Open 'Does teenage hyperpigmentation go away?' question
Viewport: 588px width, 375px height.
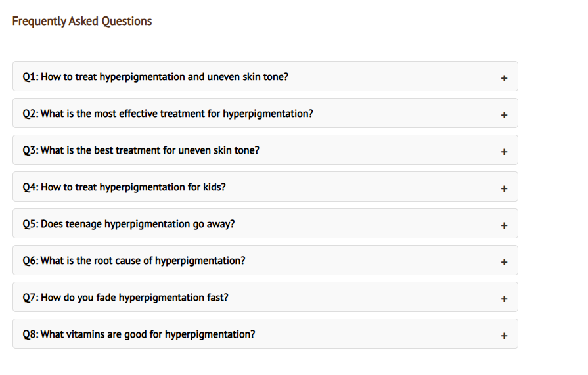137,224
